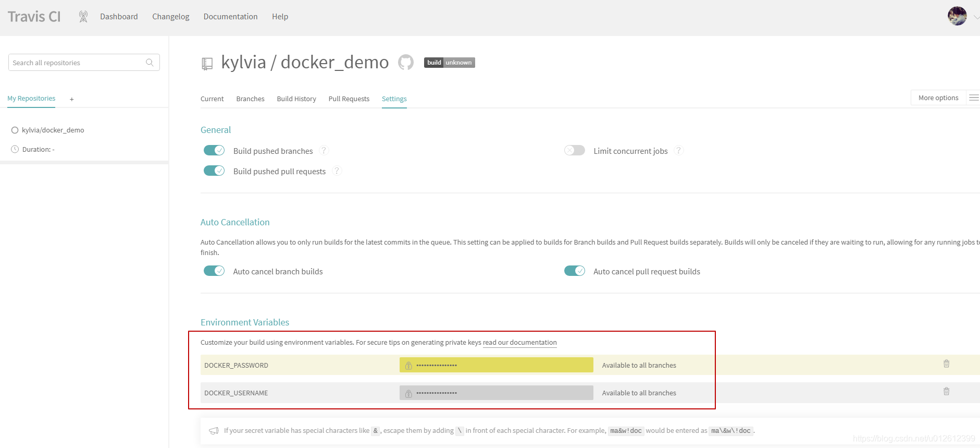The image size is (980, 448).
Task: Click the megaphone tip icon
Action: tap(214, 431)
